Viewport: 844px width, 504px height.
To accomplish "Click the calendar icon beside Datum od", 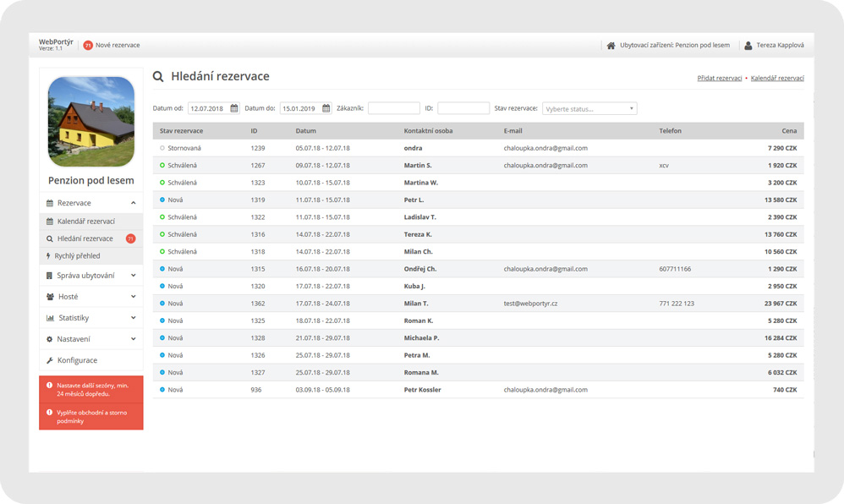I will coord(234,108).
